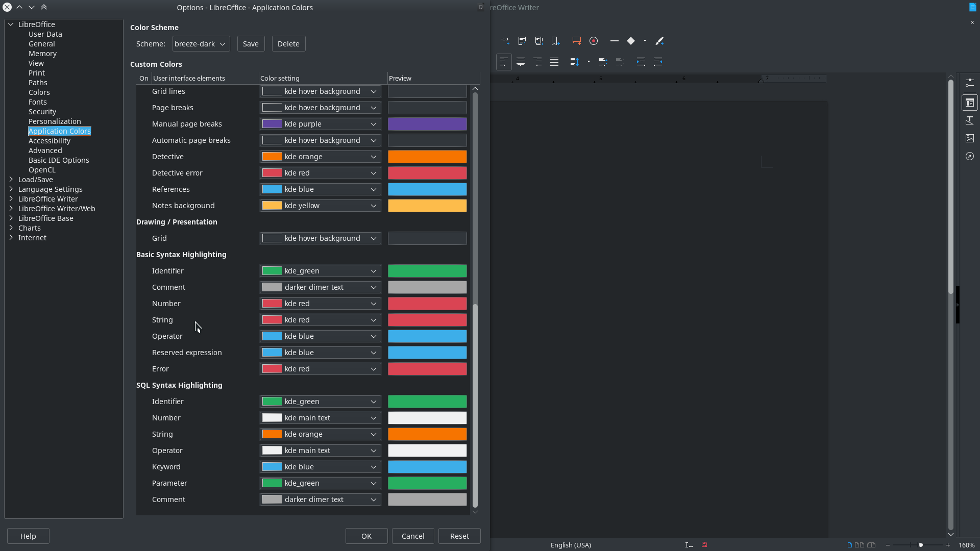
Task: Click the orange Detective preview swatch
Action: tap(427, 157)
